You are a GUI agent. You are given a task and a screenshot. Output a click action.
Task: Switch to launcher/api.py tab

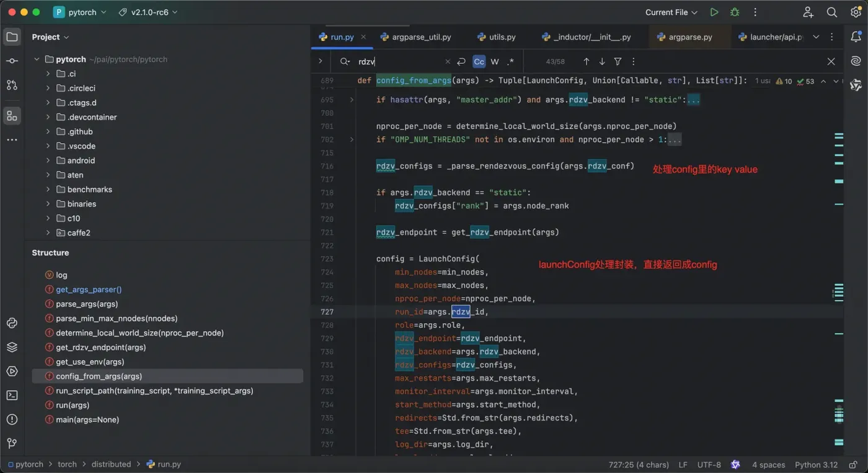(769, 37)
